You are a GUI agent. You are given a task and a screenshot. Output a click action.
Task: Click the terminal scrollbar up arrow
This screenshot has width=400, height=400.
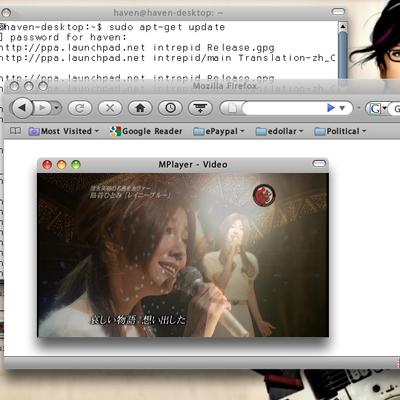pyautogui.click(x=343, y=27)
